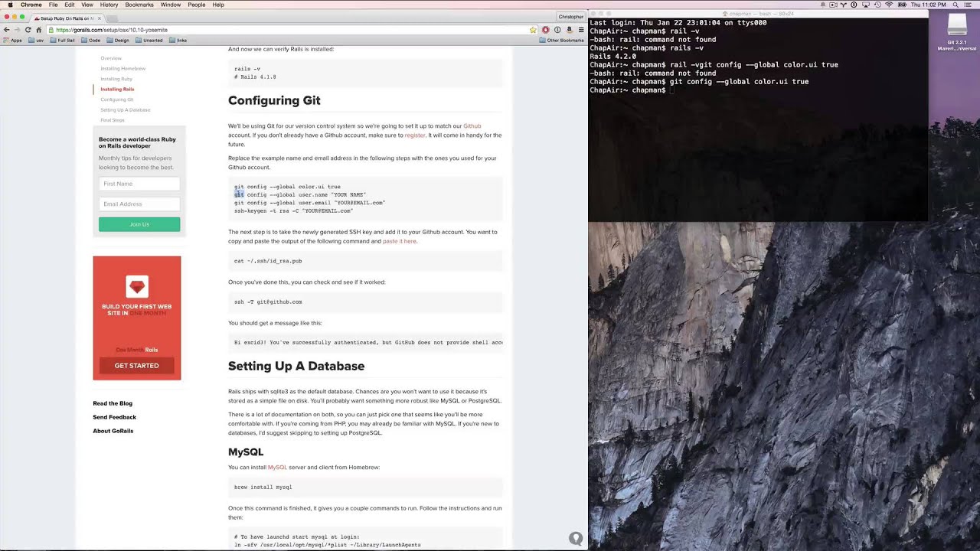Expand the Design bookmarks folder
This screenshot has width=980, height=551.
tap(118, 40)
